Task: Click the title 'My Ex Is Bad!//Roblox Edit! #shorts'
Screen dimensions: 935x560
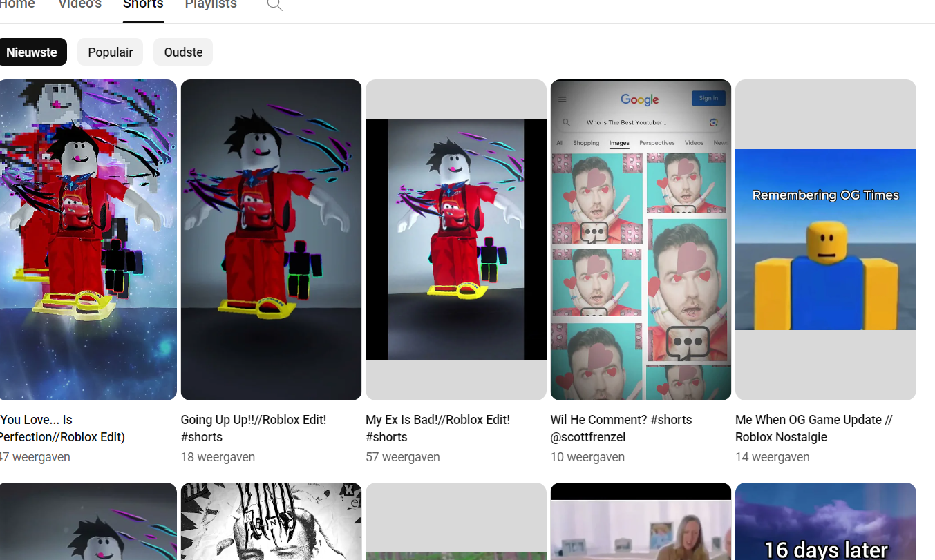Action: (437, 428)
